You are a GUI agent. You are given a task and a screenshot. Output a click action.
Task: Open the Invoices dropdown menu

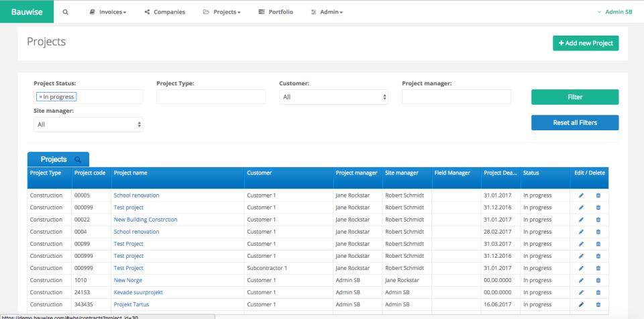[x=108, y=12]
